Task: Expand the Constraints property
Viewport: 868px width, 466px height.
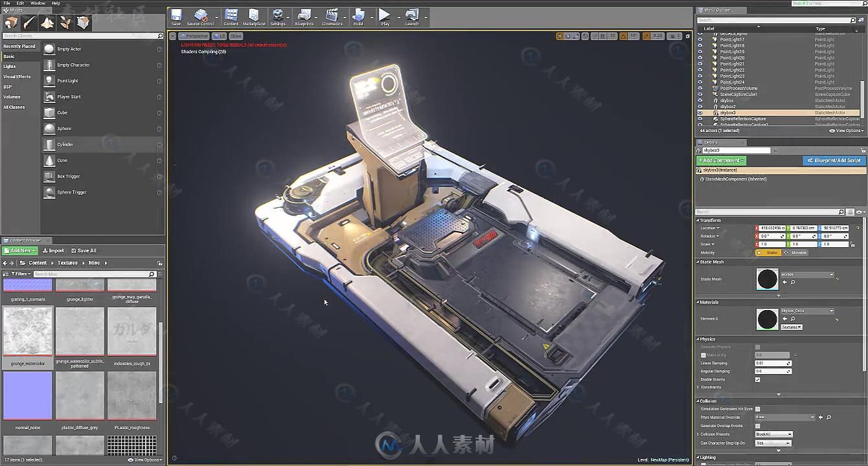Action: pos(698,387)
